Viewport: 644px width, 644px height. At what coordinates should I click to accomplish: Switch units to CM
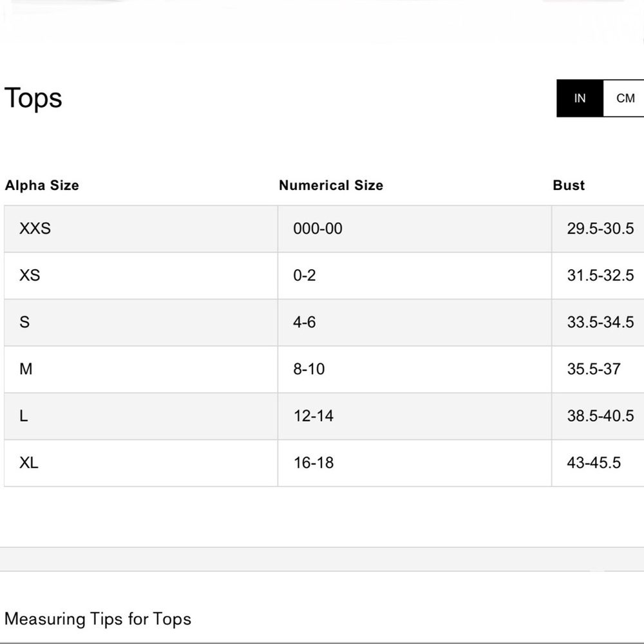click(x=624, y=98)
